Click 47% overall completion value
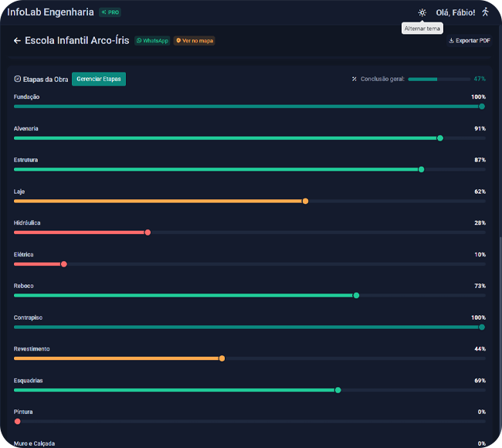The image size is (502, 448). coord(480,79)
